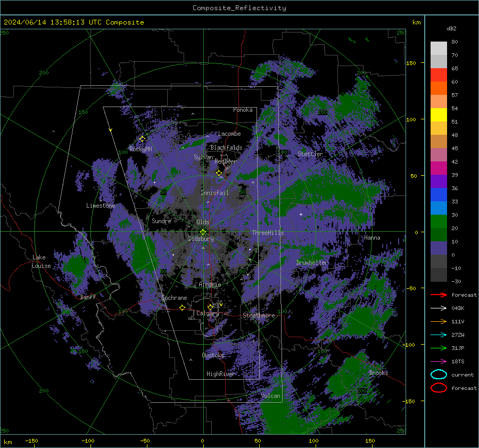Click the Innisfail city label

pos(214,193)
